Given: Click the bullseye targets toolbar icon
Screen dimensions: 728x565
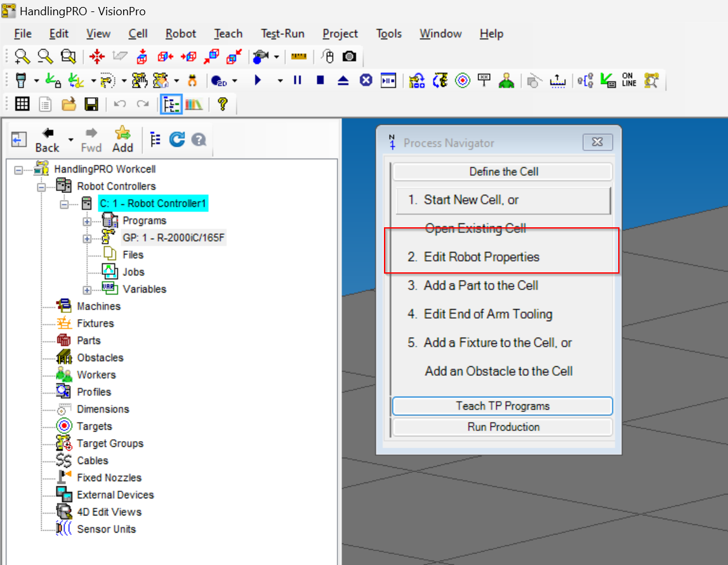Looking at the screenshot, I should coord(463,81).
